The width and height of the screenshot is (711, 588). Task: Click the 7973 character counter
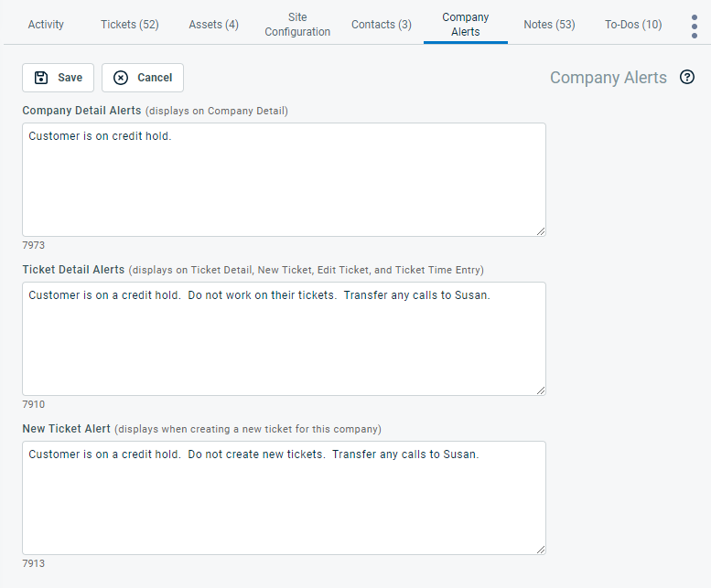click(x=34, y=245)
